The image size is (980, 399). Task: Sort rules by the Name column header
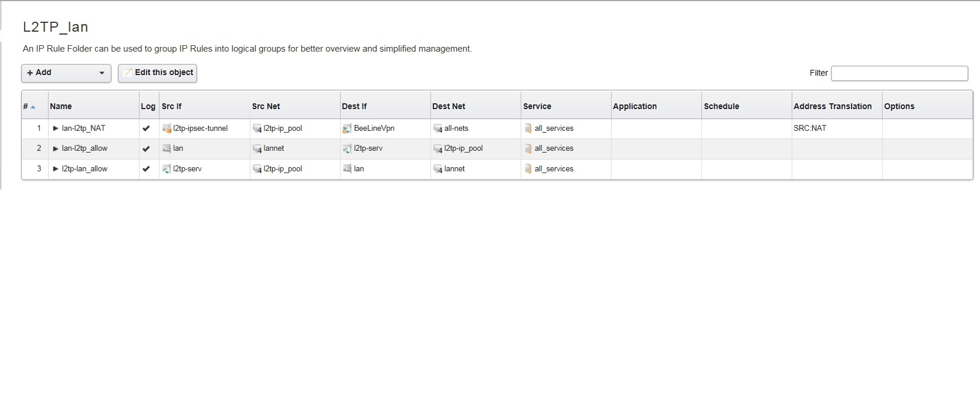61,106
